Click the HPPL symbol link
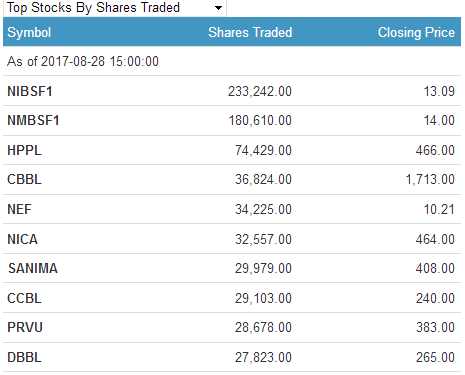Screen dimensions: 465x375 24,150
